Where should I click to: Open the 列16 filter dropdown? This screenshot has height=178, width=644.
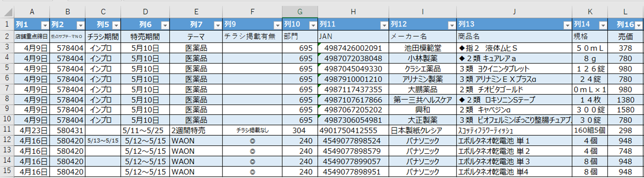pyautogui.click(x=639, y=25)
